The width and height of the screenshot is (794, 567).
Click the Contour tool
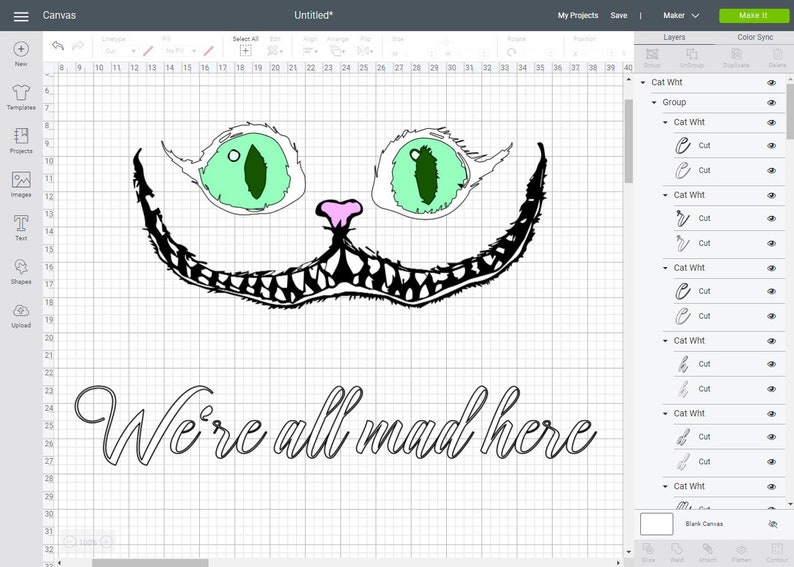[776, 553]
